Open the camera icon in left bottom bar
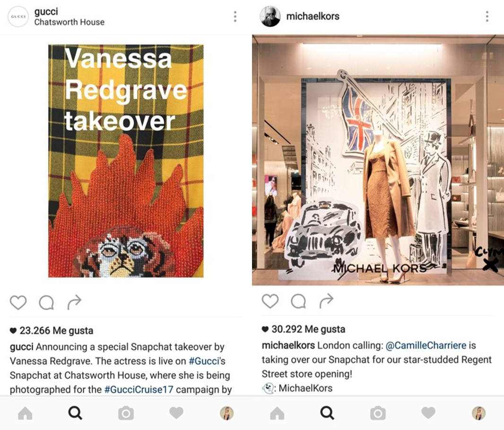 click(126, 413)
